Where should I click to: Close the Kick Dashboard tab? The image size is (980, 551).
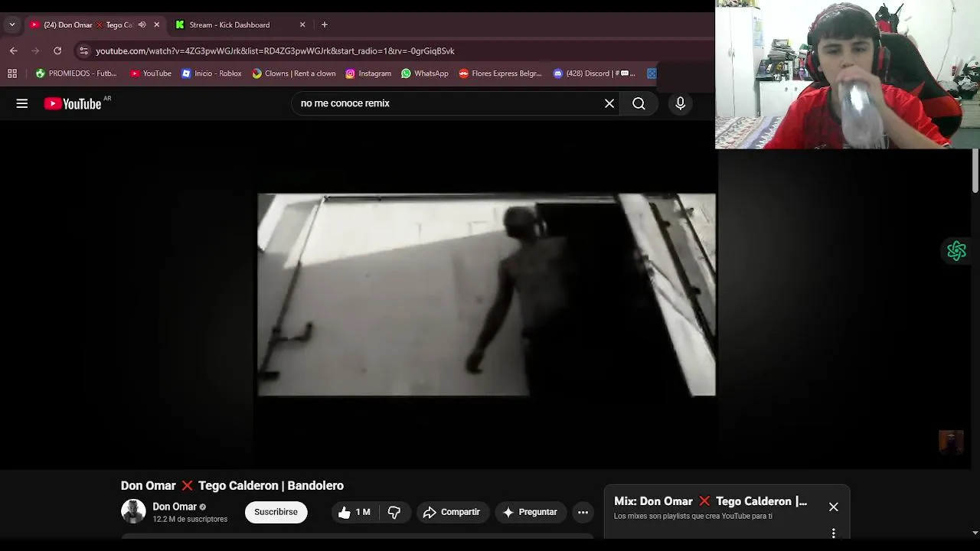(302, 24)
